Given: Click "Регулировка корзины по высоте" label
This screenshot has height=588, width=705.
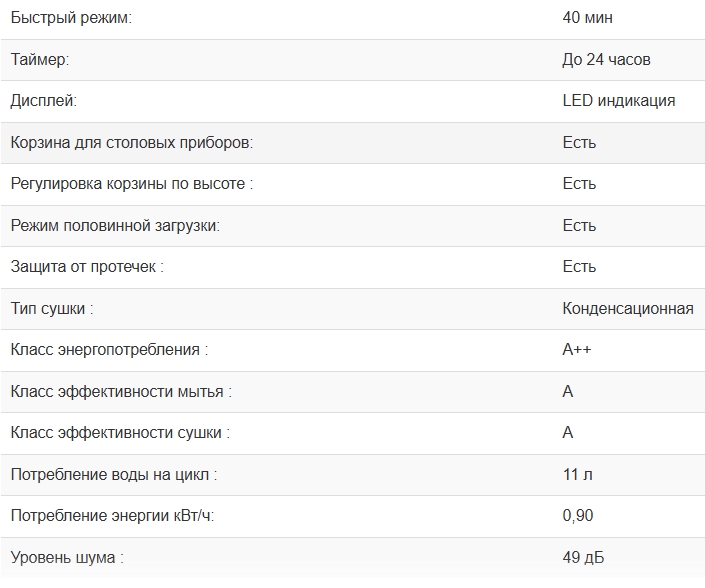Looking at the screenshot, I should [132, 184].
